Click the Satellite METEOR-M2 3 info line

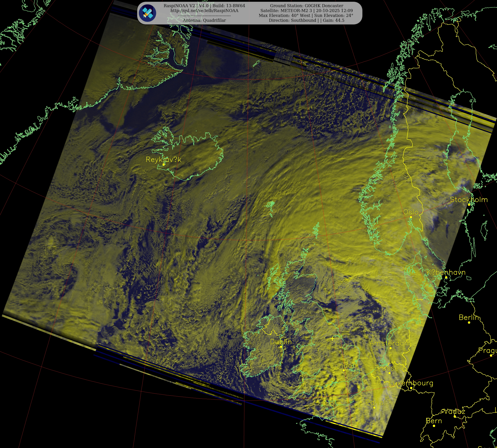[x=307, y=11]
